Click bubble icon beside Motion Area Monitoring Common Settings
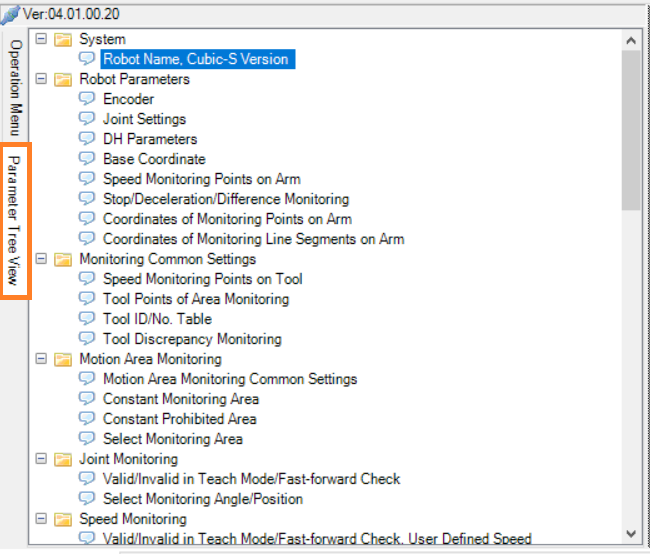This screenshot has width=650, height=554. (x=87, y=379)
